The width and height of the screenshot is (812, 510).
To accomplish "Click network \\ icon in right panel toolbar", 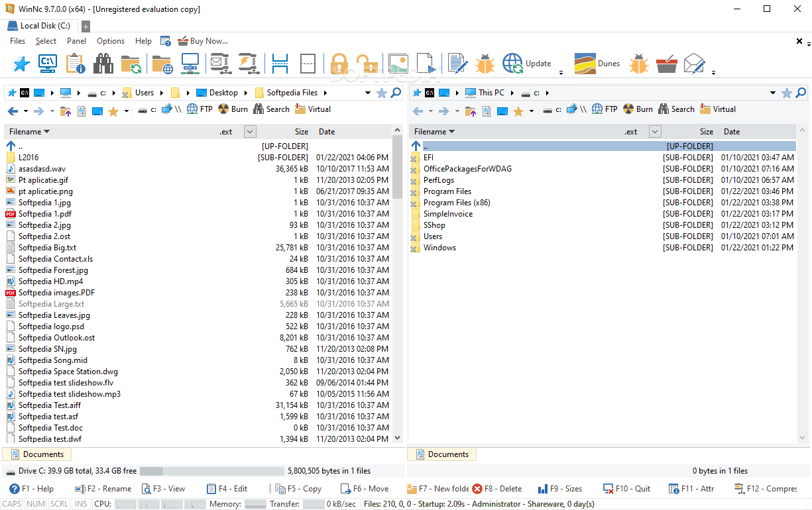I will tap(576, 109).
